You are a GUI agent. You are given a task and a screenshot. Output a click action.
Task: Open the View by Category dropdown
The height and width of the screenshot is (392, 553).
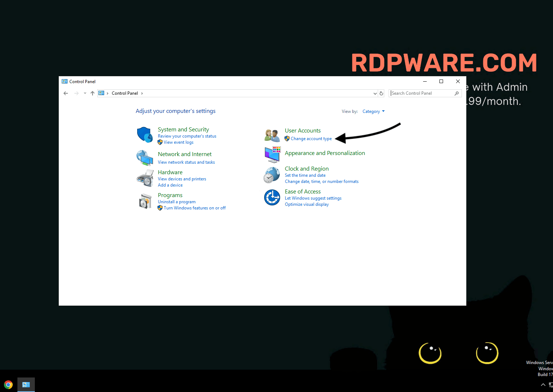click(373, 111)
